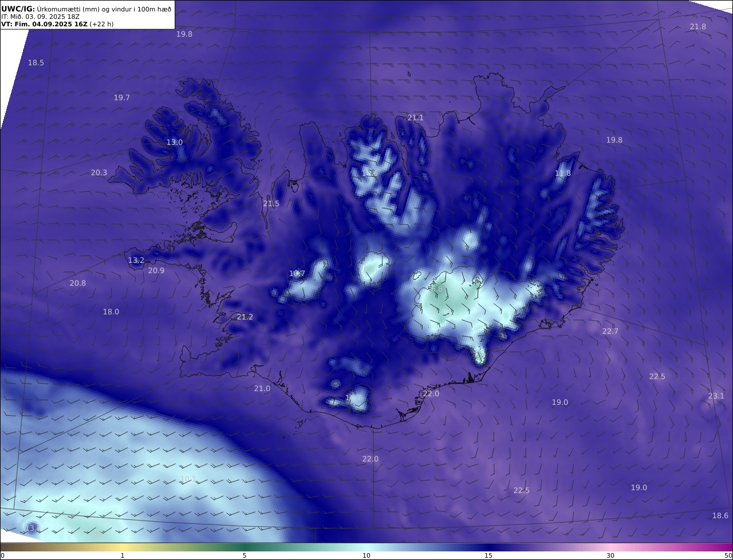Click the VT: Fim. 04.09.2025 16Z text

[x=44, y=24]
